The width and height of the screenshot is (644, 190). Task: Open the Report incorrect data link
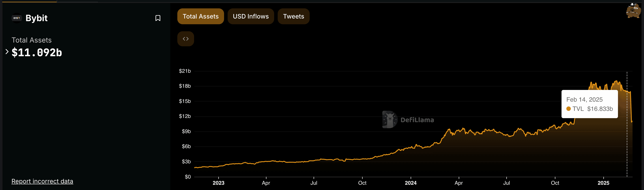(42, 181)
